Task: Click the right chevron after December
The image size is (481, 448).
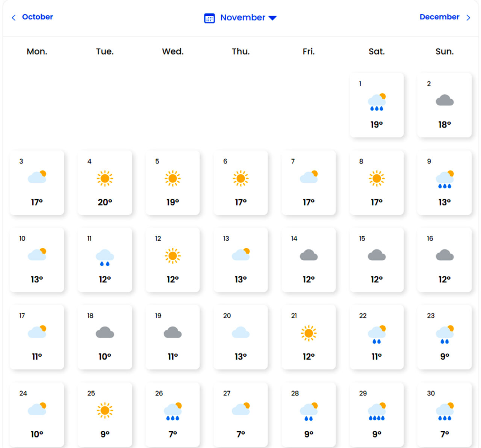Action: click(468, 18)
